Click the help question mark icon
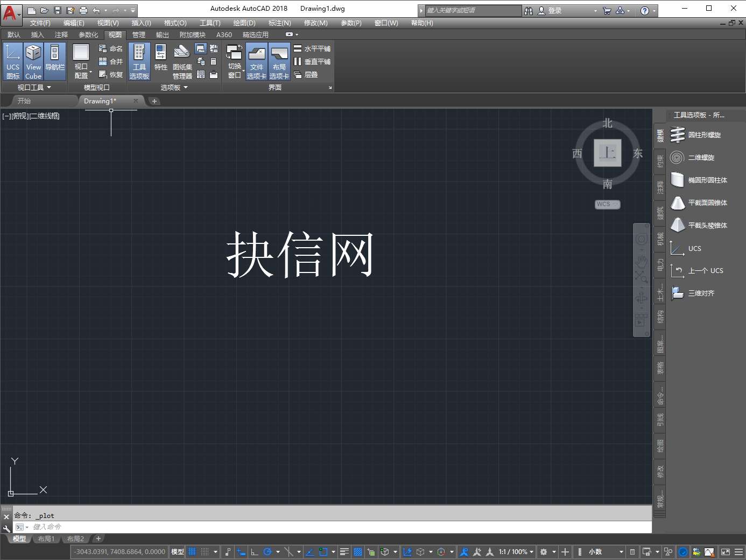The height and width of the screenshot is (560, 746). (645, 10)
